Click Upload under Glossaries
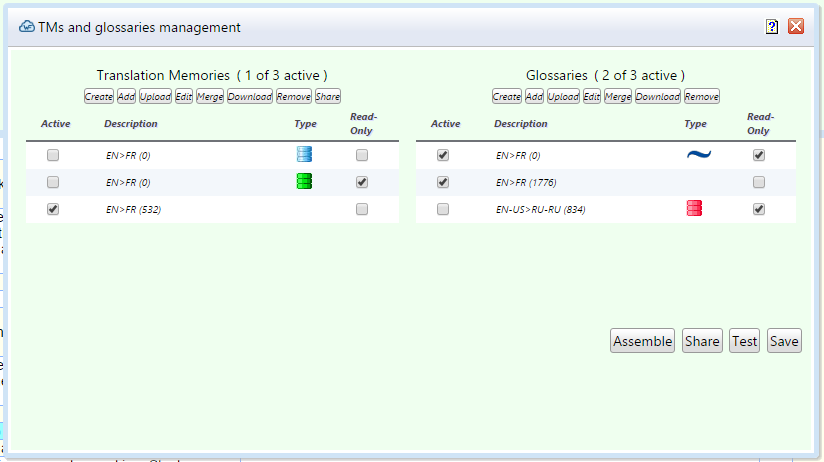This screenshot has height=462, width=824. (x=563, y=97)
